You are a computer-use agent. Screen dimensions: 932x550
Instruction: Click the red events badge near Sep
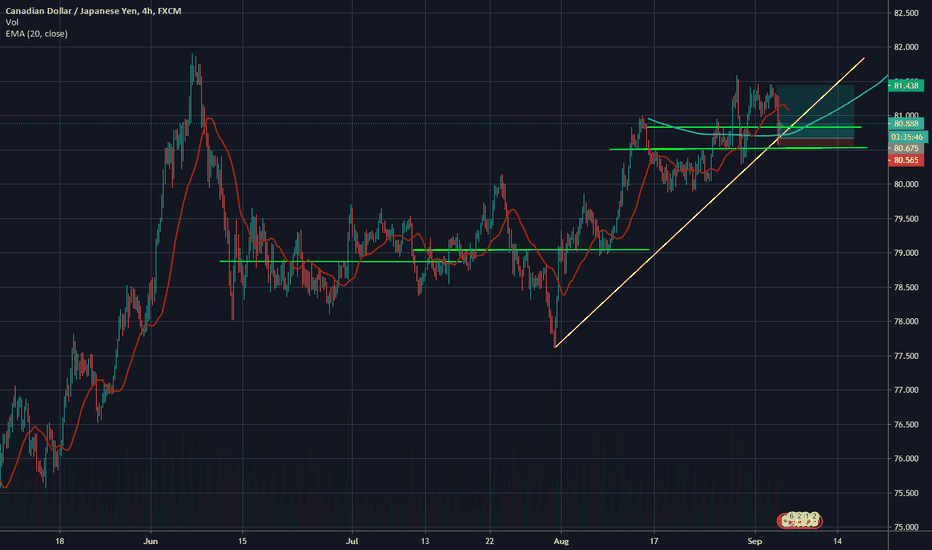(799, 520)
